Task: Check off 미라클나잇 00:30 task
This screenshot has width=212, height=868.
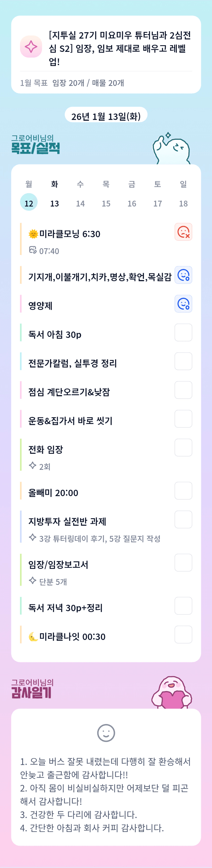Action: (183, 634)
